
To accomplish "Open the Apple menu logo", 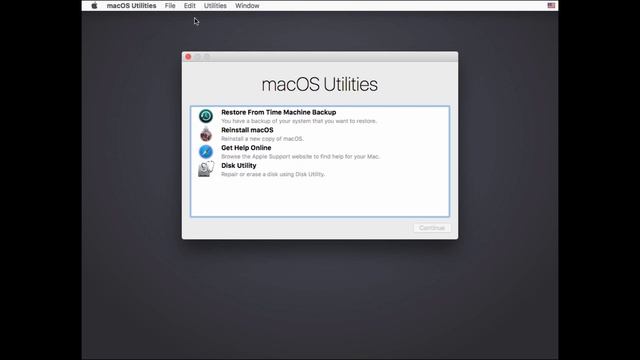I will (94, 6).
